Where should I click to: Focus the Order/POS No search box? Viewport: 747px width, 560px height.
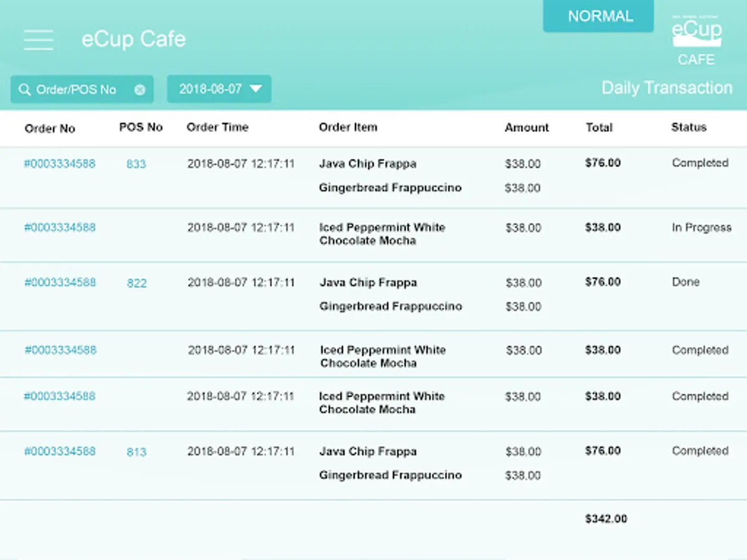[82, 90]
